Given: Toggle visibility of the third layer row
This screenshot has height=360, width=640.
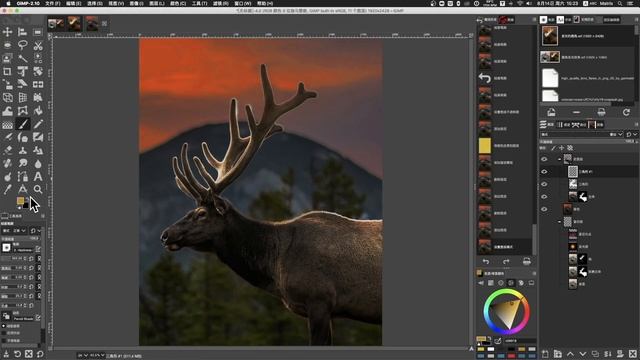Looking at the screenshot, I should (x=544, y=184).
